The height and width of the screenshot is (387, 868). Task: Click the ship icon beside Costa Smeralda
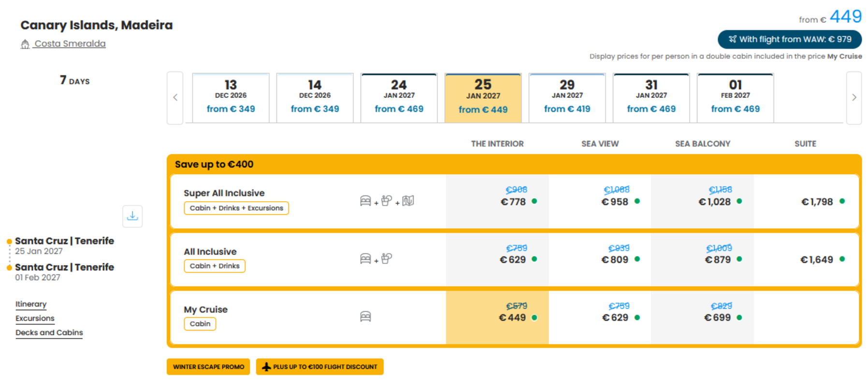click(x=25, y=45)
